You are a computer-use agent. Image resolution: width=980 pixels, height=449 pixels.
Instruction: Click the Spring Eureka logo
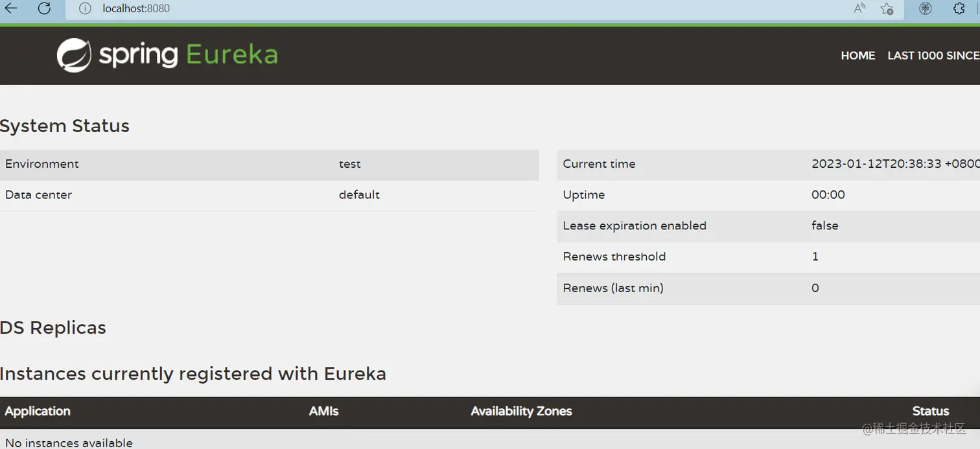[x=167, y=55]
